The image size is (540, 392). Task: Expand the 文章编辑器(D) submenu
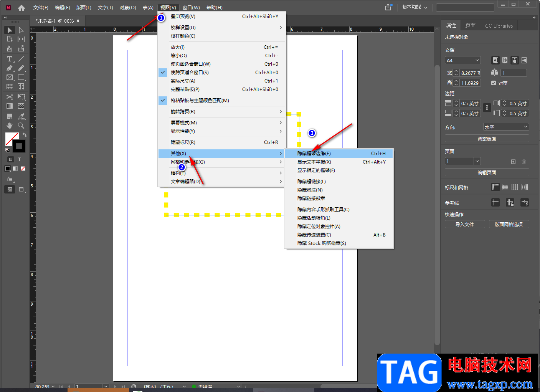click(222, 181)
